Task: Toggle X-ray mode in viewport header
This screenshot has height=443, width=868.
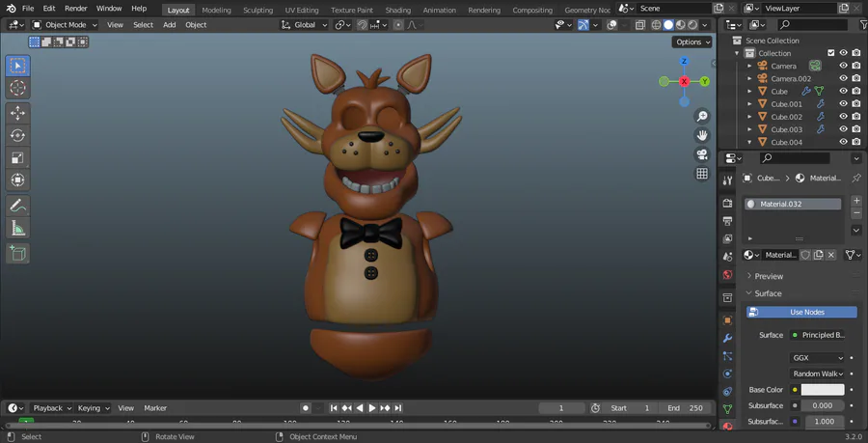Action: pyautogui.click(x=640, y=25)
